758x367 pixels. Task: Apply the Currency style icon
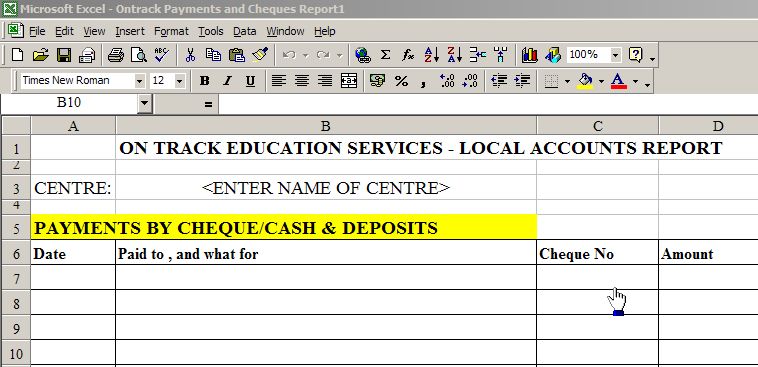[377, 81]
